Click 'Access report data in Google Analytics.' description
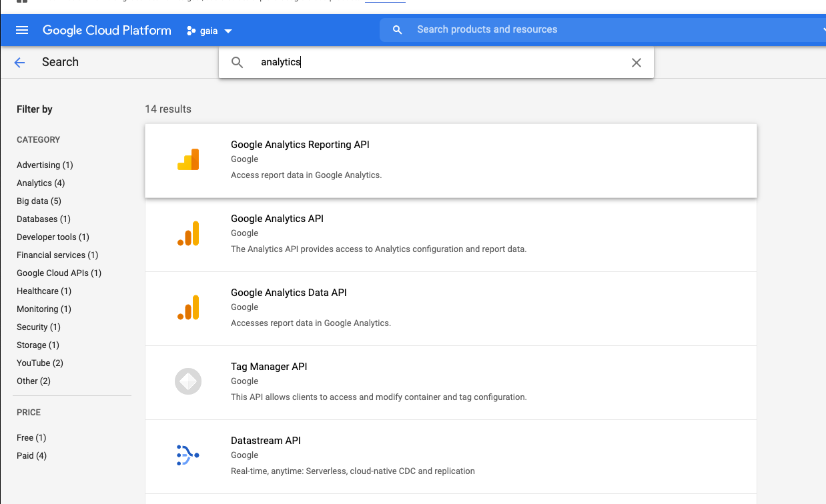Image resolution: width=826 pixels, height=504 pixels. click(306, 175)
